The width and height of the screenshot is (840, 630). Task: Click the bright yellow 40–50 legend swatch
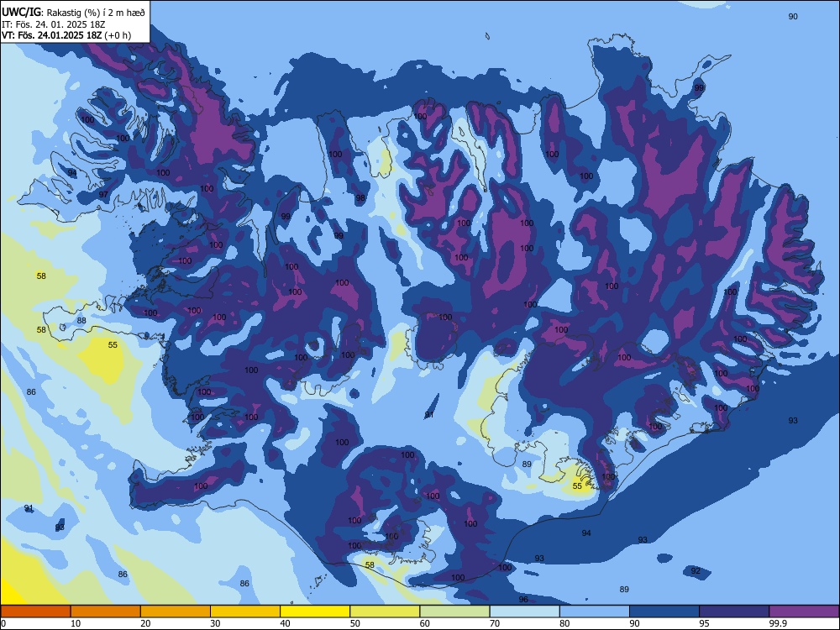315,612
